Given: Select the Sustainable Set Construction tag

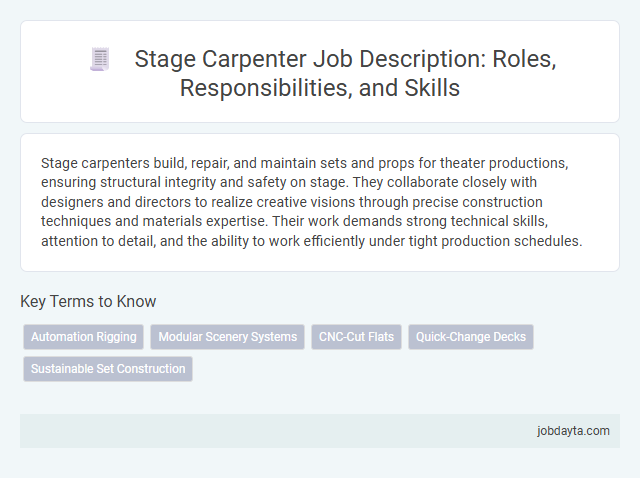Looking at the screenshot, I should tap(108, 369).
